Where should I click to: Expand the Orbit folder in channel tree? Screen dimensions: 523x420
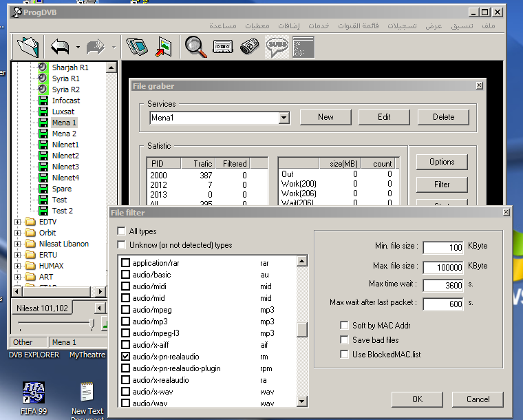(18, 233)
